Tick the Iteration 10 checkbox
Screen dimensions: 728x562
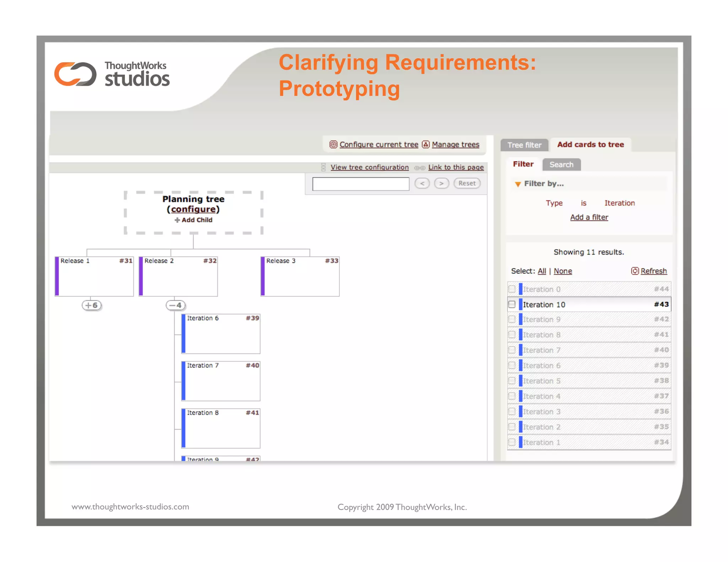pyautogui.click(x=512, y=304)
